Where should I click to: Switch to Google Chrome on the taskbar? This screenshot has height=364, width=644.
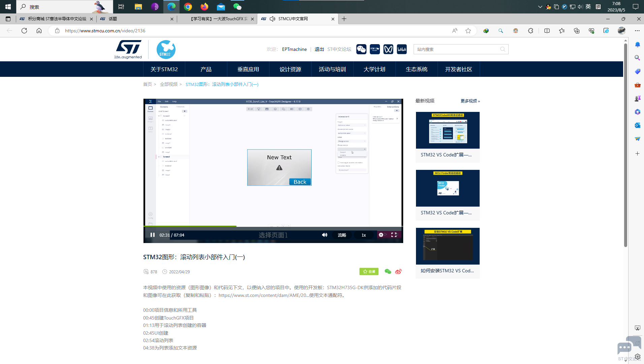click(188, 7)
